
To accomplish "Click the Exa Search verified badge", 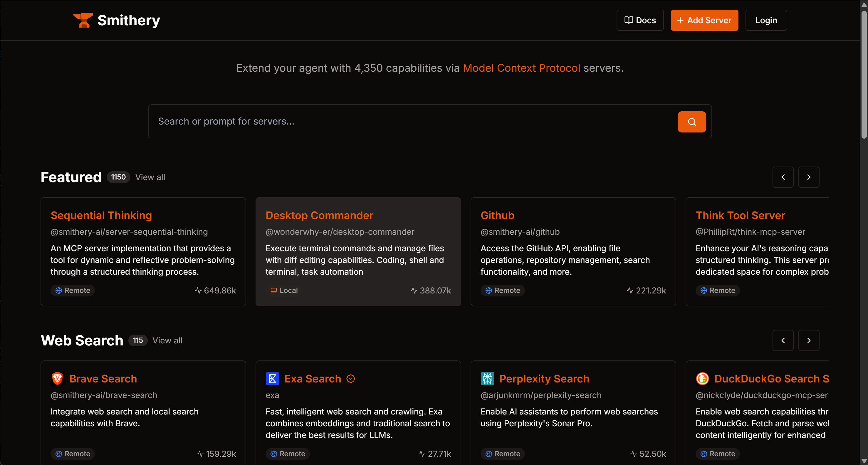I will 350,379.
